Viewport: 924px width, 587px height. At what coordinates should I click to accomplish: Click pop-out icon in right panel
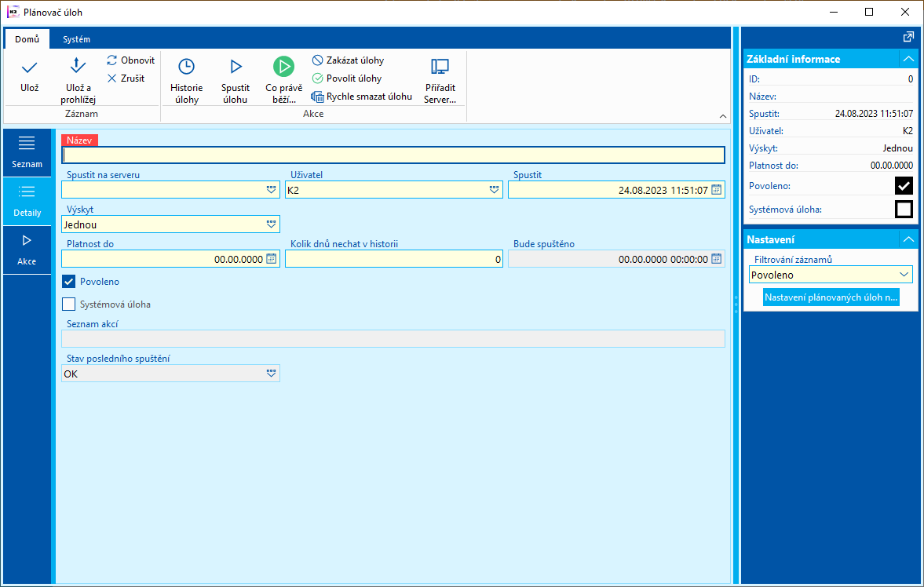(908, 36)
